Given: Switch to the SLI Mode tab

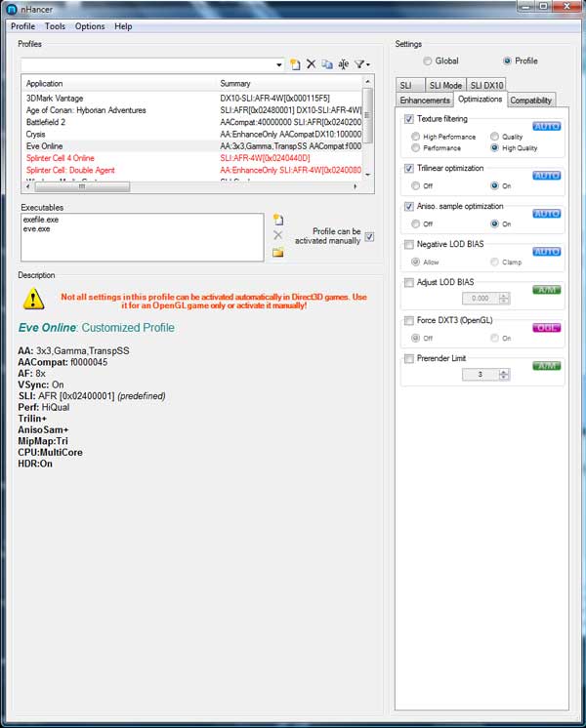Looking at the screenshot, I should point(445,86).
